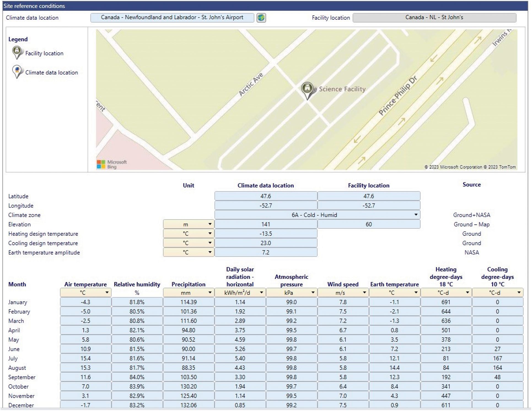Click the Climate data location latitude field
Screen dimensions: 532x411
(x=265, y=196)
